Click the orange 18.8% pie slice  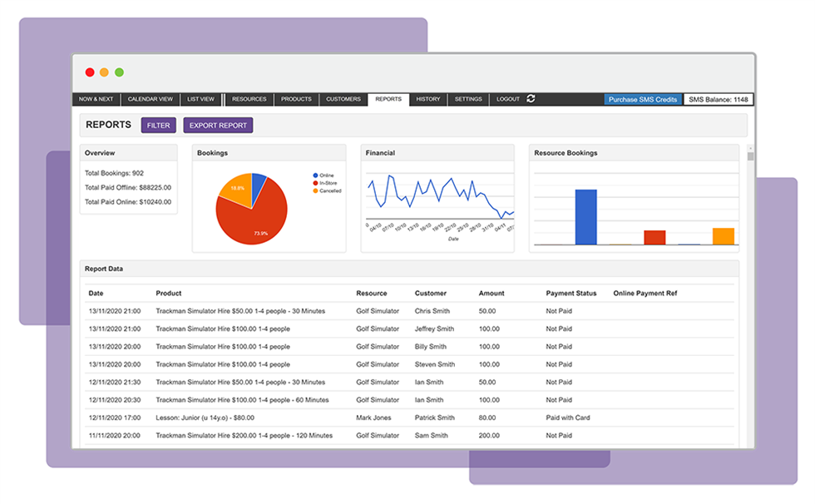237,188
